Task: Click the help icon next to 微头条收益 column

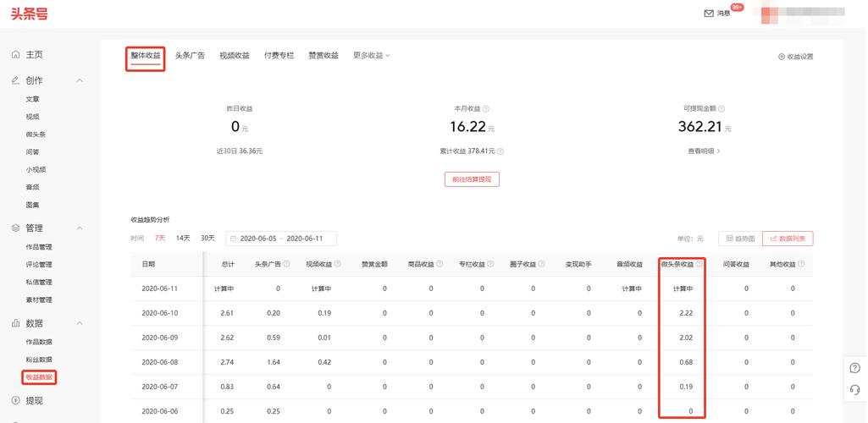Action: (699, 264)
